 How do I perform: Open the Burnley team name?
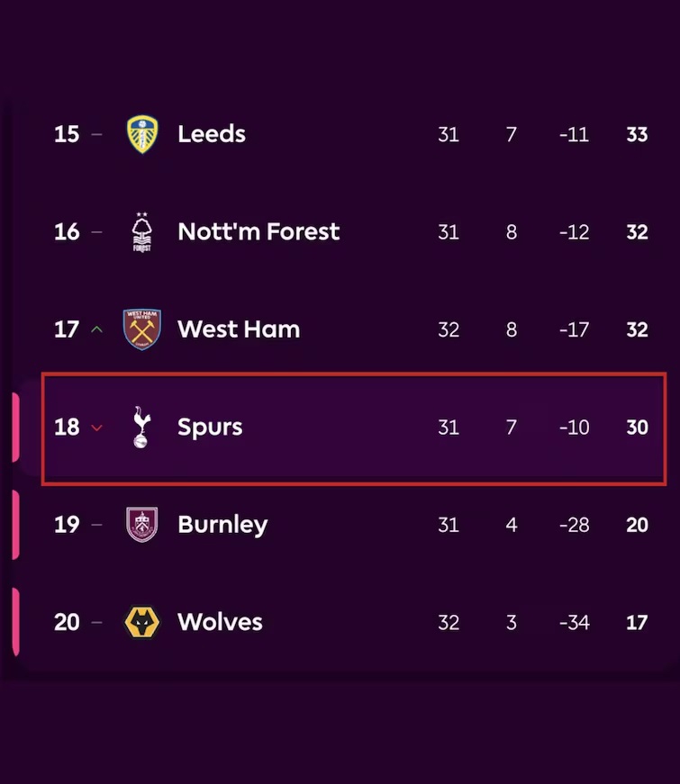click(x=222, y=525)
